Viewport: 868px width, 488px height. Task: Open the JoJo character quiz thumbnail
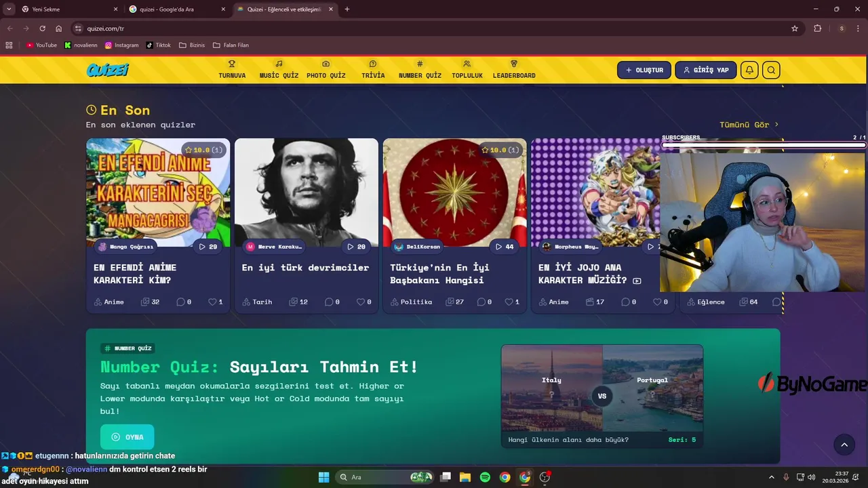tap(595, 192)
